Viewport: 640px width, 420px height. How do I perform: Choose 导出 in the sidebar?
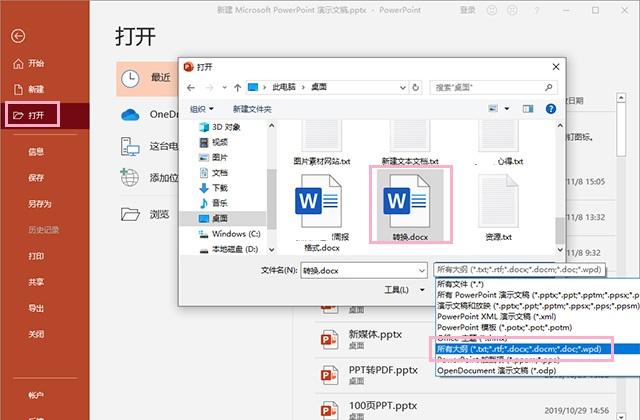[36, 308]
